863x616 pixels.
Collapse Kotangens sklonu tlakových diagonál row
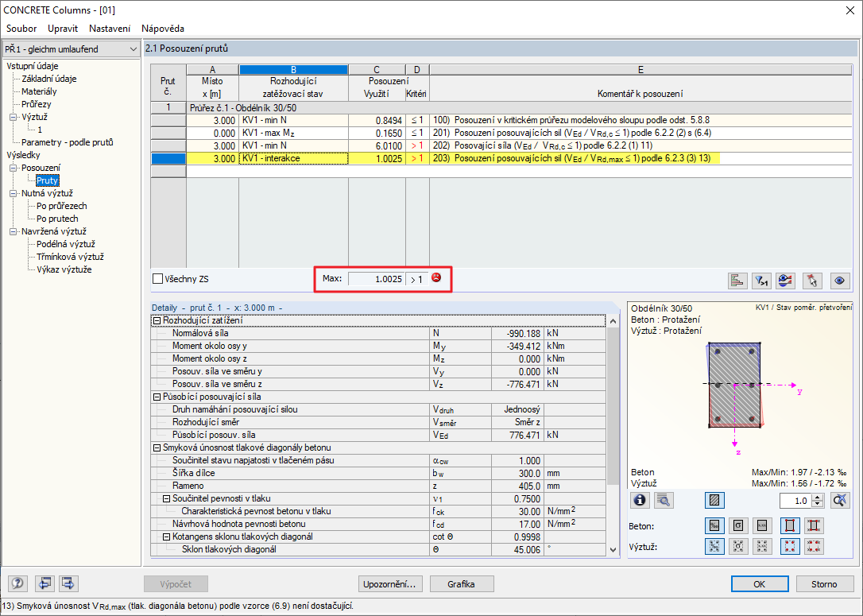tap(166, 537)
